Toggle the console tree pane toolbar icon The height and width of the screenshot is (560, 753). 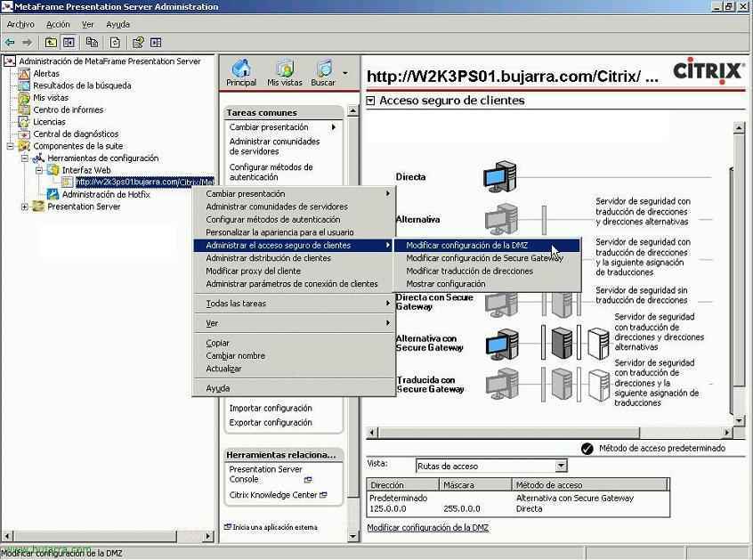[69, 43]
